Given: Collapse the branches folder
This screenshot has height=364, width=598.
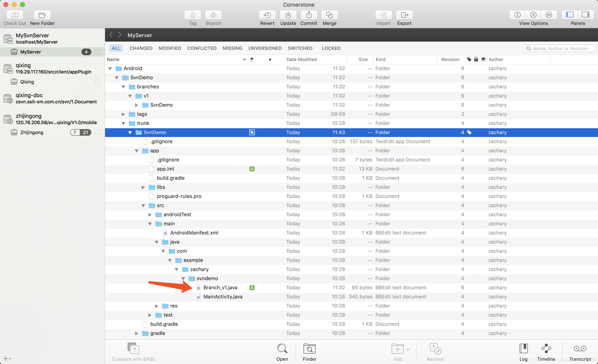Looking at the screenshot, I should [123, 87].
